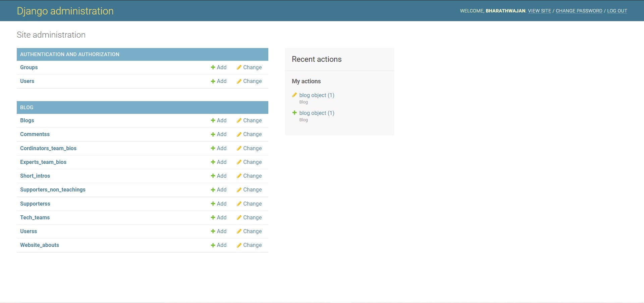Click the Add text link for Userss

point(222,231)
